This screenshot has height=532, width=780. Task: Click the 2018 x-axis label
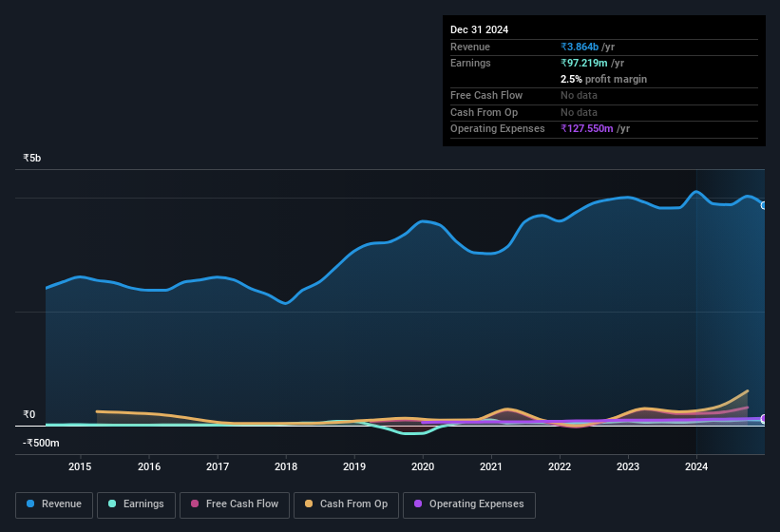[x=286, y=466]
